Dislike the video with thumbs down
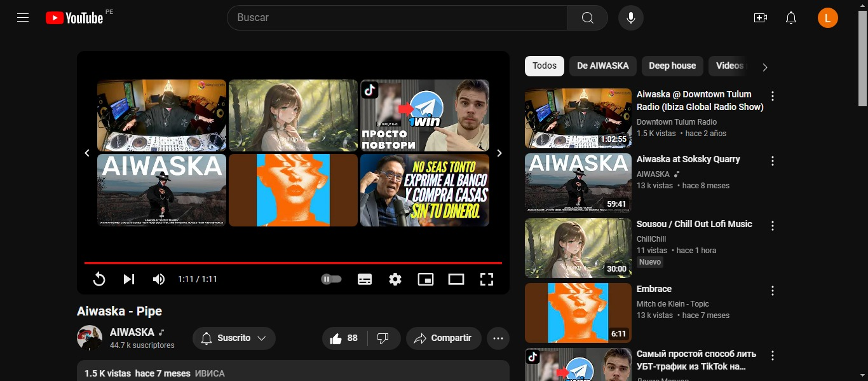868x381 pixels. 384,338
